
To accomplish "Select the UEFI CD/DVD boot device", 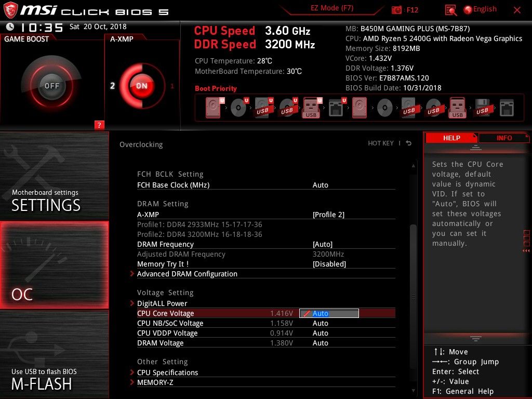I will [x=239, y=108].
